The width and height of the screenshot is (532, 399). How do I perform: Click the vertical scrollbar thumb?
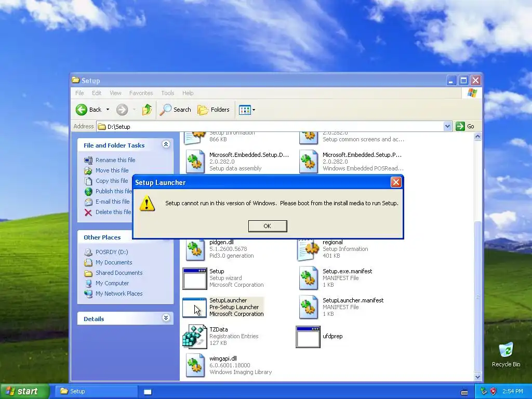coord(477,296)
